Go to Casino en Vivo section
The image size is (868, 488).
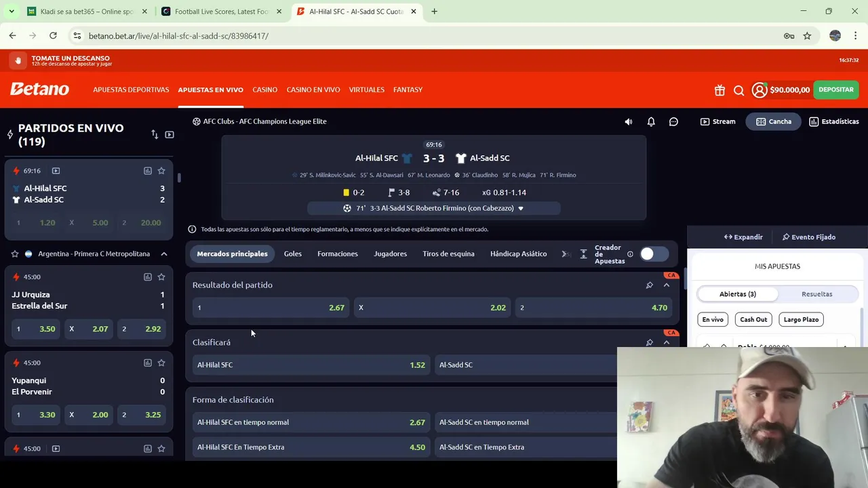coord(313,89)
